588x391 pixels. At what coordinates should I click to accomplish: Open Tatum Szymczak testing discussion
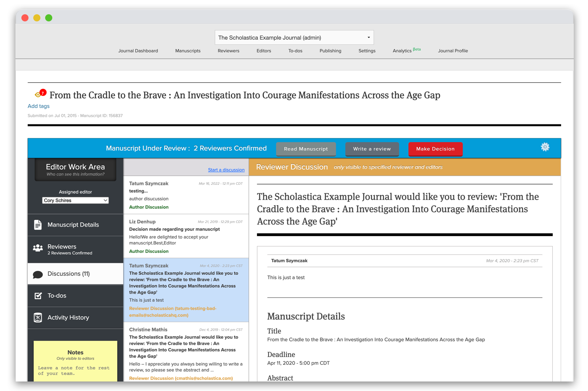pos(186,195)
